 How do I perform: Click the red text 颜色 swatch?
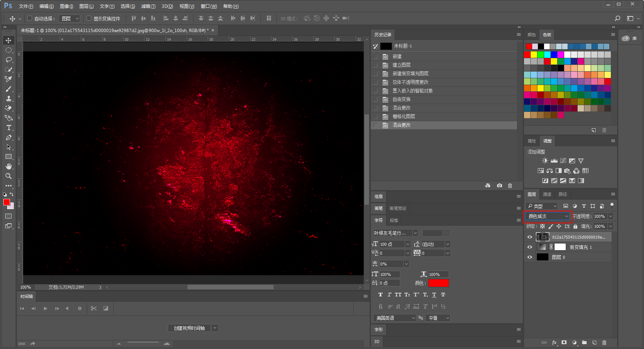click(438, 283)
